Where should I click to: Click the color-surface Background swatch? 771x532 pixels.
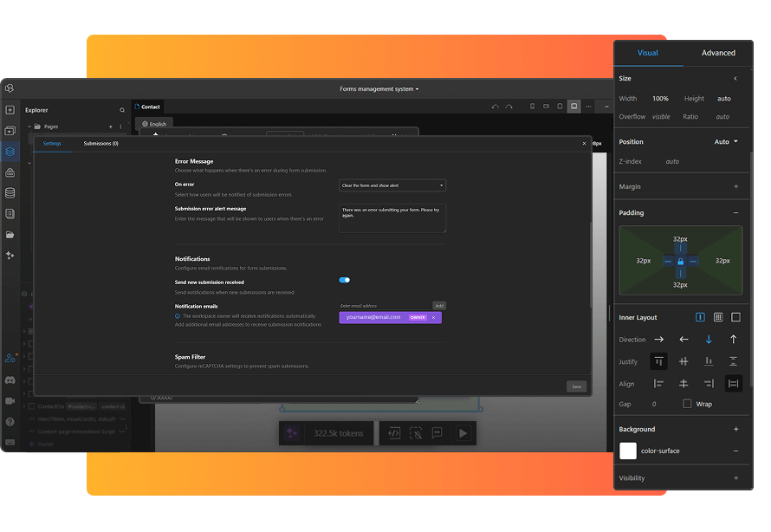[x=628, y=451]
